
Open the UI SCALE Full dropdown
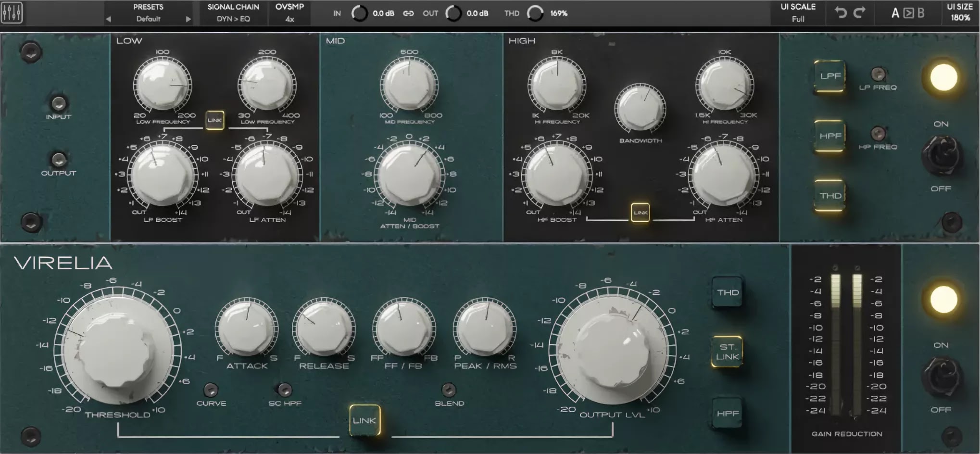click(798, 19)
